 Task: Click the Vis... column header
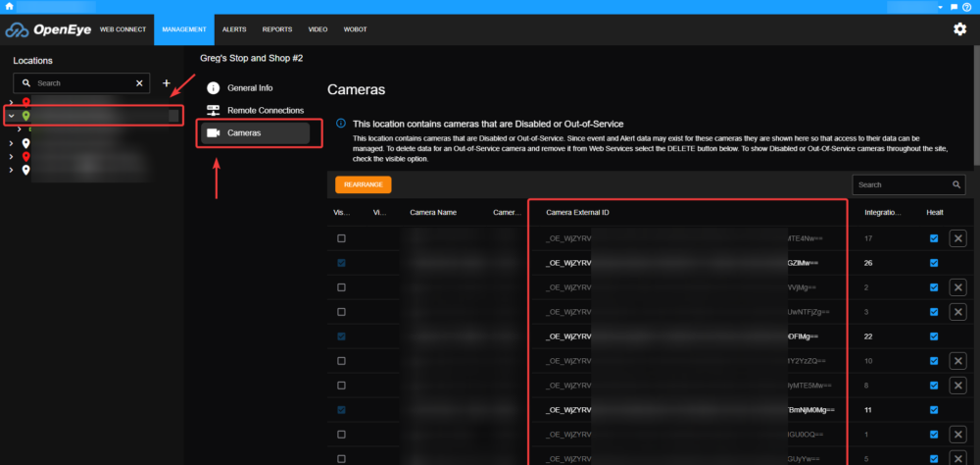pyautogui.click(x=342, y=212)
